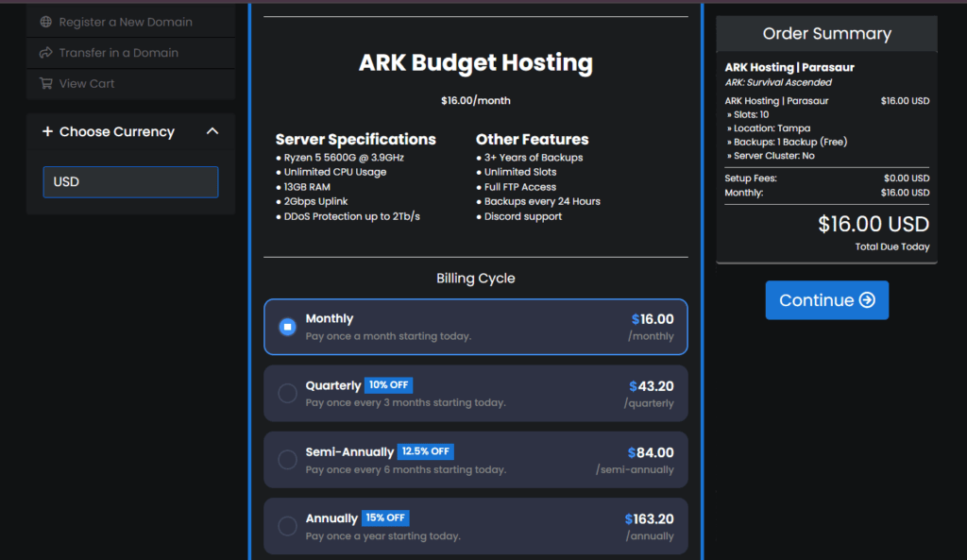The image size is (967, 560).
Task: Click the shopping cart icon beside View Cart
Action: (45, 83)
